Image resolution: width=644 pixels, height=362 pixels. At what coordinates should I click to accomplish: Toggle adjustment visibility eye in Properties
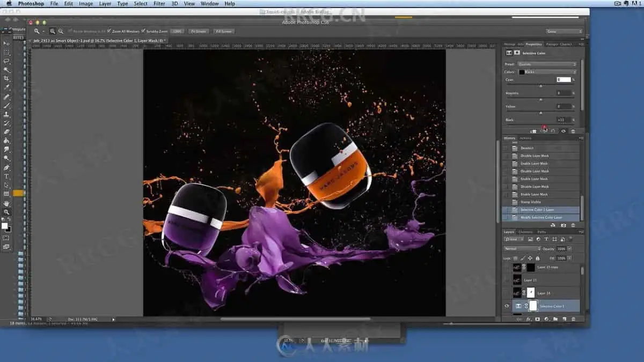[563, 131]
